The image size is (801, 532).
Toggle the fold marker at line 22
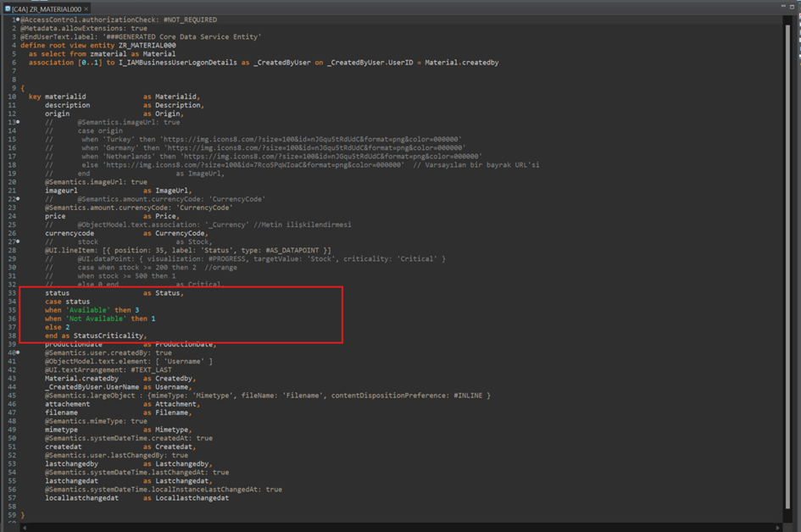[17, 199]
